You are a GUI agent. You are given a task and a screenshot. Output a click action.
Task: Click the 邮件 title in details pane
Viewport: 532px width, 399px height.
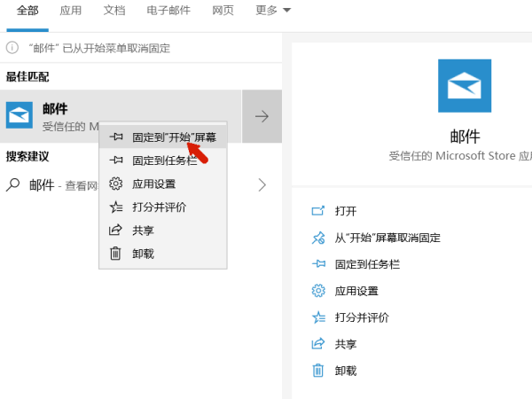click(x=465, y=137)
